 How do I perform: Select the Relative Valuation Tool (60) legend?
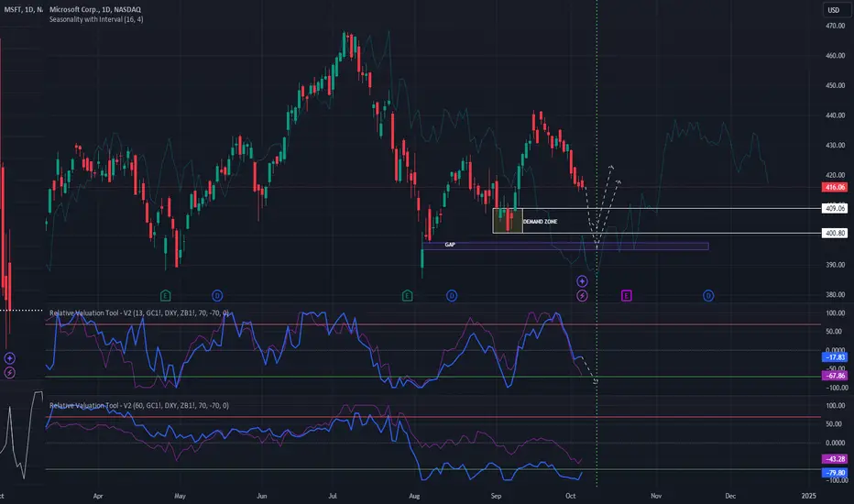[139, 406]
